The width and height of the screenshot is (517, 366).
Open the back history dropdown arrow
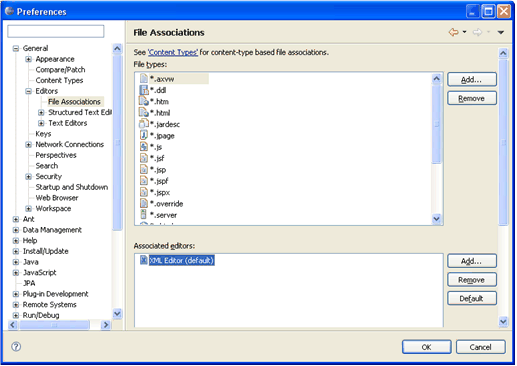click(464, 32)
